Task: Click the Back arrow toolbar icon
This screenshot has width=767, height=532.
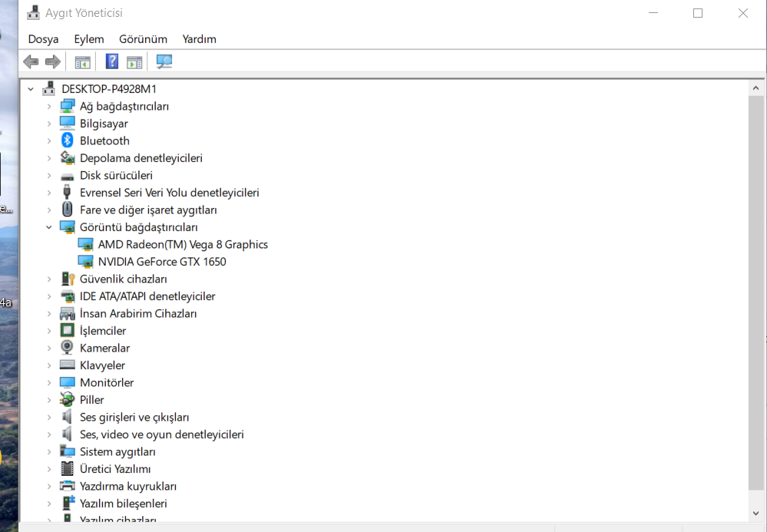Action: [31, 61]
